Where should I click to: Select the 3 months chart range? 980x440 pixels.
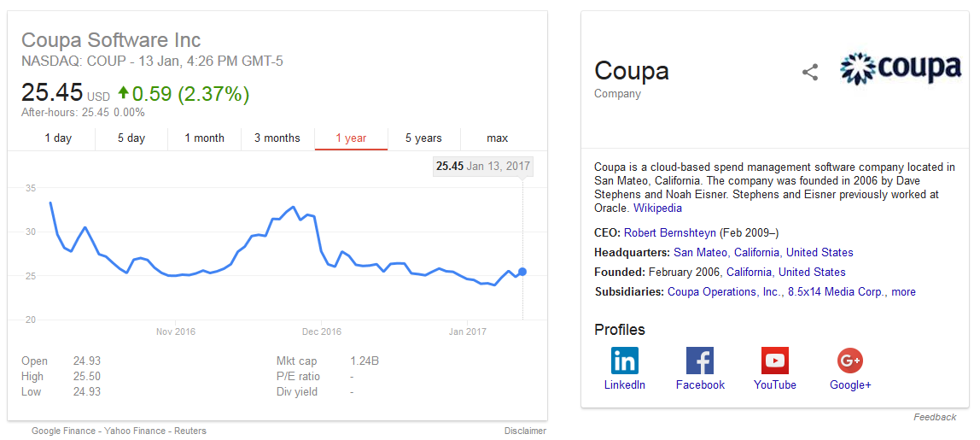277,138
